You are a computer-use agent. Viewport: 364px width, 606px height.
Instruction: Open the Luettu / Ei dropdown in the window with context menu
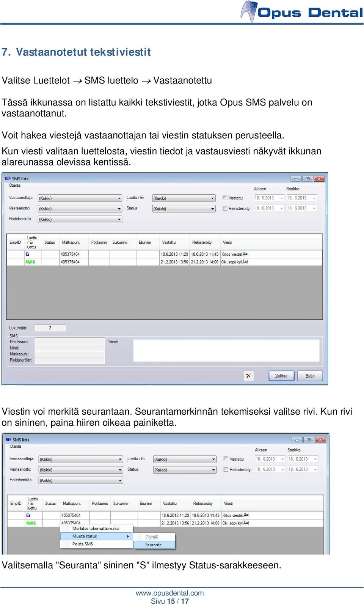coord(185,459)
